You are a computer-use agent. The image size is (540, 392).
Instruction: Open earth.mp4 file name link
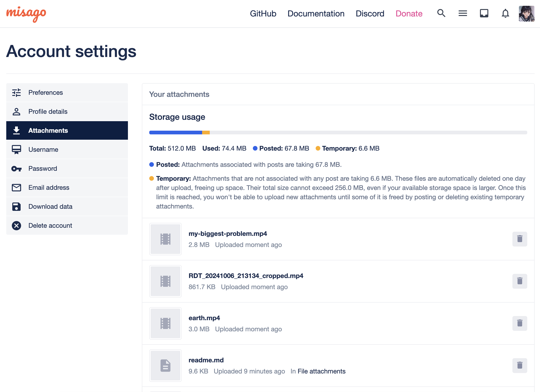click(204, 318)
